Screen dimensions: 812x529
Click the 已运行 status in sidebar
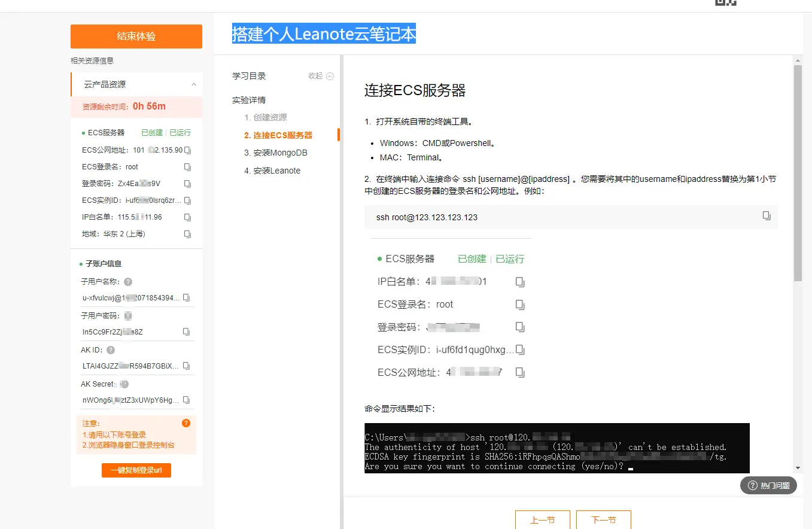click(180, 133)
